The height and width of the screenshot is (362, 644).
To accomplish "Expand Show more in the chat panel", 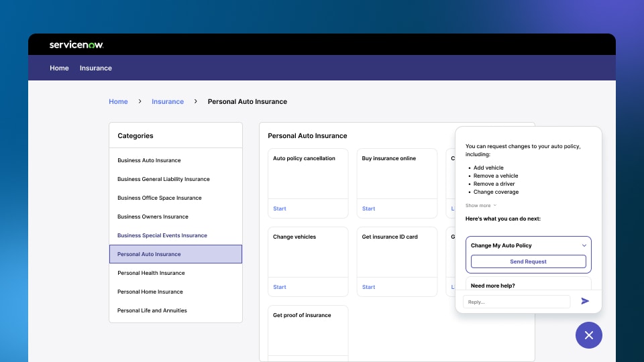I will [481, 205].
